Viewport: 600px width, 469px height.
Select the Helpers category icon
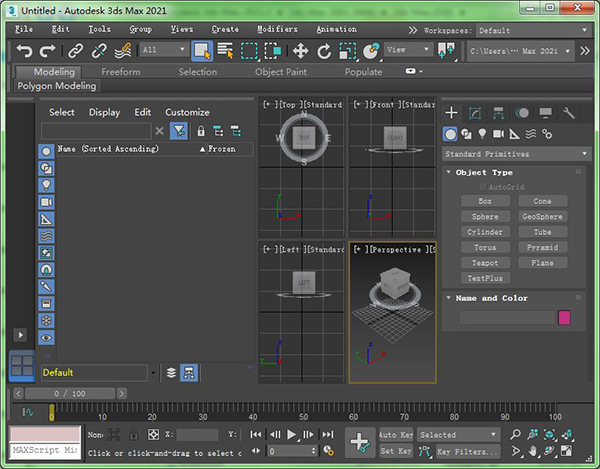click(x=514, y=134)
